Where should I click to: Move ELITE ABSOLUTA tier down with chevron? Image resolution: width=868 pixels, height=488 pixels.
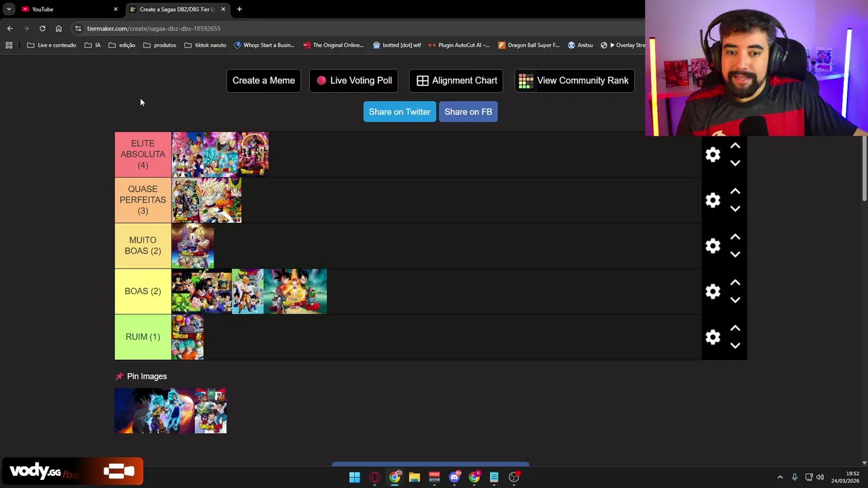point(735,163)
